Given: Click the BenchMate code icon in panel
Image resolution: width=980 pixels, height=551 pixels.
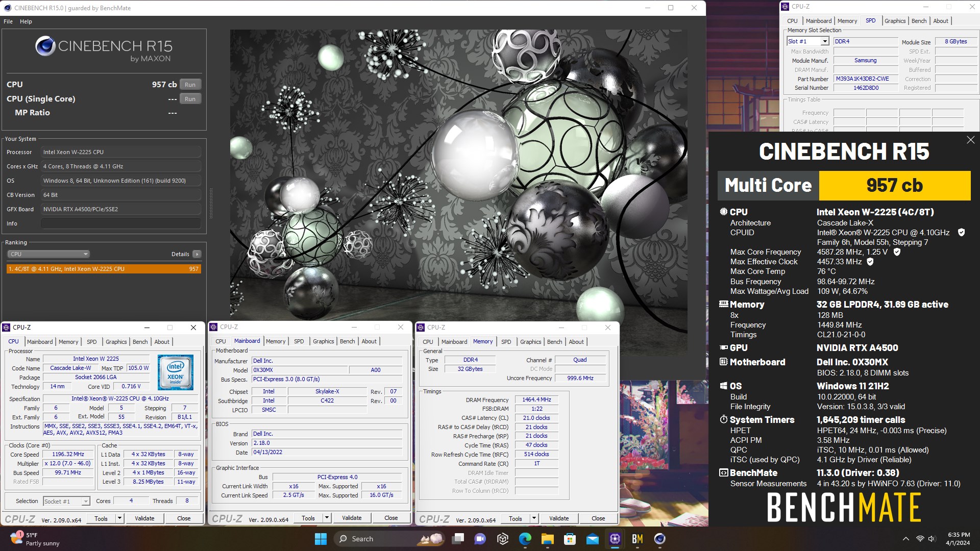Looking at the screenshot, I should pyautogui.click(x=723, y=473).
